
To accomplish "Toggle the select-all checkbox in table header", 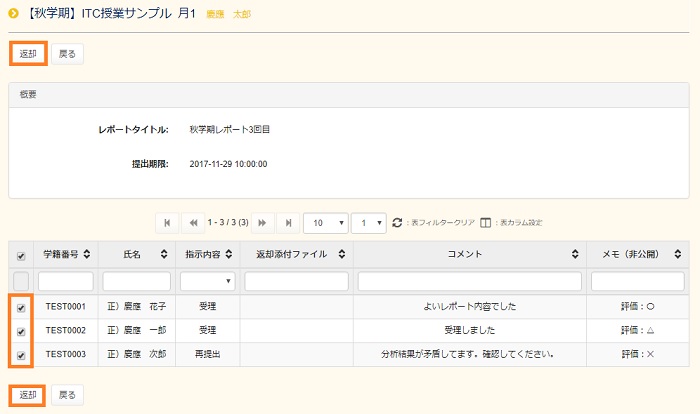I will click(x=21, y=256).
